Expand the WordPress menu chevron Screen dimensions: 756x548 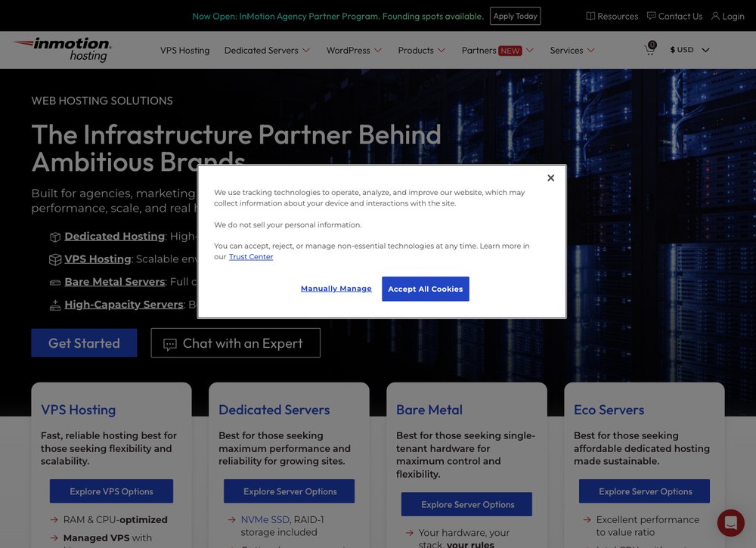(x=378, y=50)
